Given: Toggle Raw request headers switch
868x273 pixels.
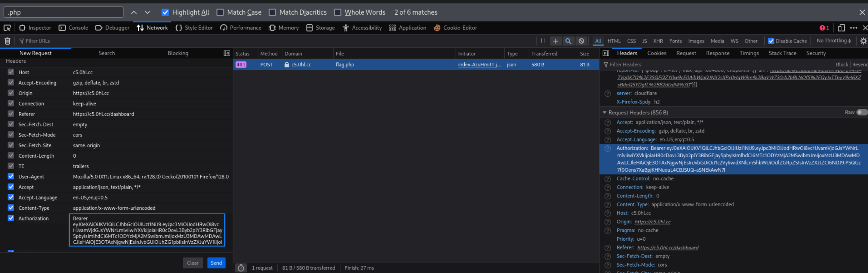Looking at the screenshot, I should [861, 112].
